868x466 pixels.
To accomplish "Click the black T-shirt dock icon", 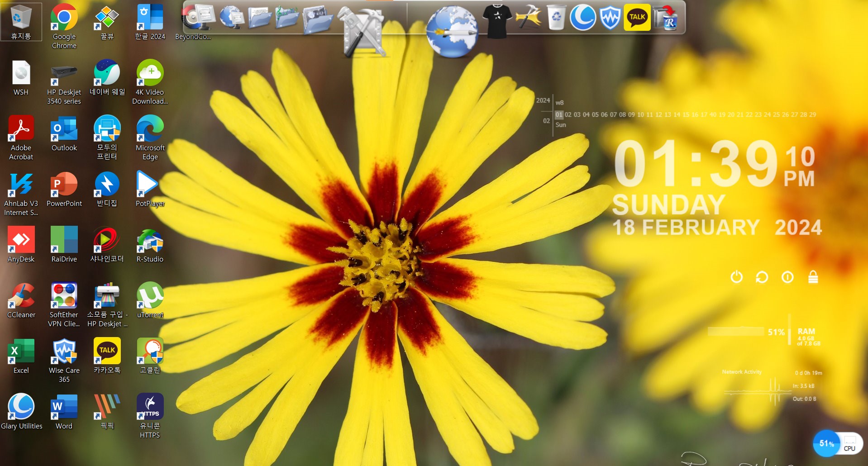I will pos(497,21).
